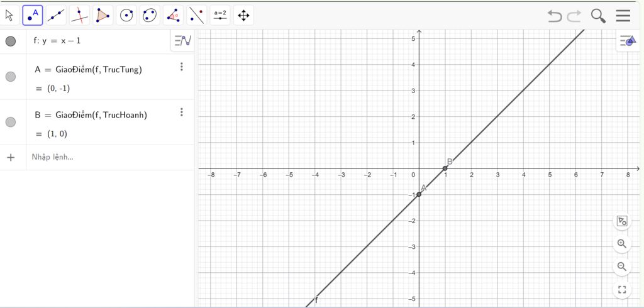This screenshot has height=308, width=644.
Task: Select the Line through two points tool
Action: pyautogui.click(x=56, y=16)
